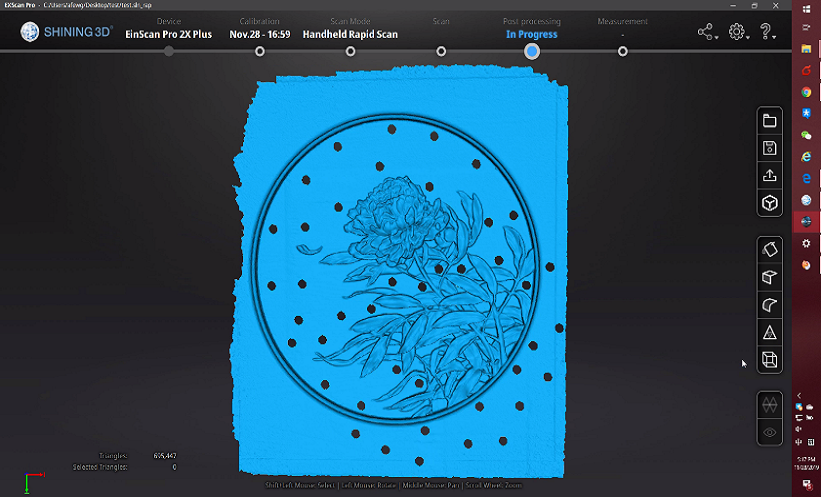Open the Windows notification center icon
The width and height of the screenshot is (821, 497).
click(x=806, y=483)
